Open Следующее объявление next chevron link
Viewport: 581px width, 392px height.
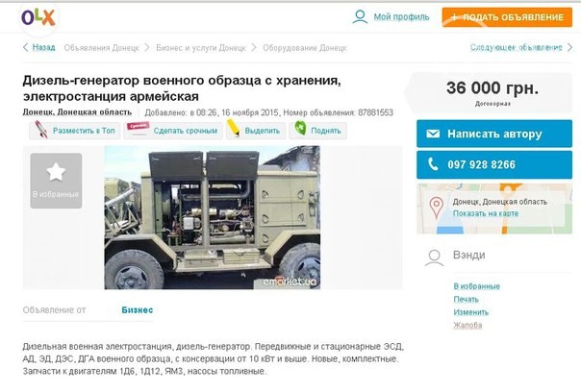(x=521, y=47)
